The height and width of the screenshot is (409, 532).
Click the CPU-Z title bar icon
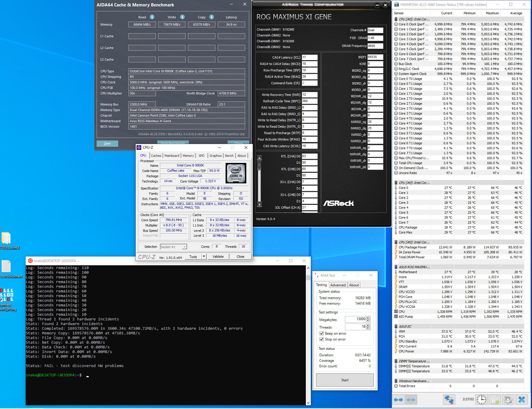coord(139,148)
